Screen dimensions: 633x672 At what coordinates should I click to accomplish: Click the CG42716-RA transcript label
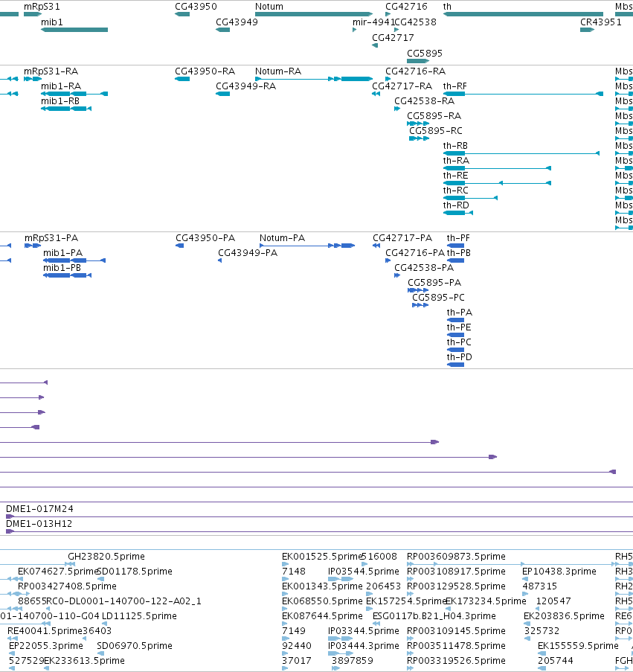click(x=416, y=71)
